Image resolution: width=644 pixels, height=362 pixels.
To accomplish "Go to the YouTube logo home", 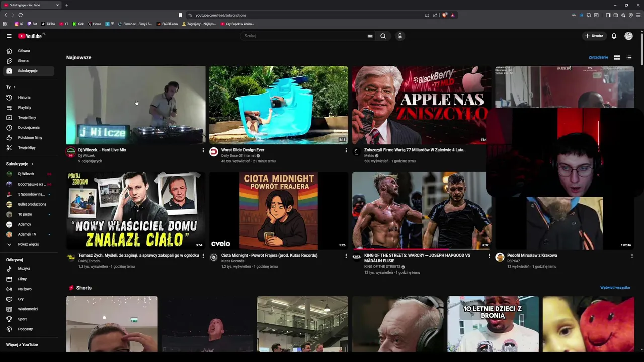I will tap(30, 36).
